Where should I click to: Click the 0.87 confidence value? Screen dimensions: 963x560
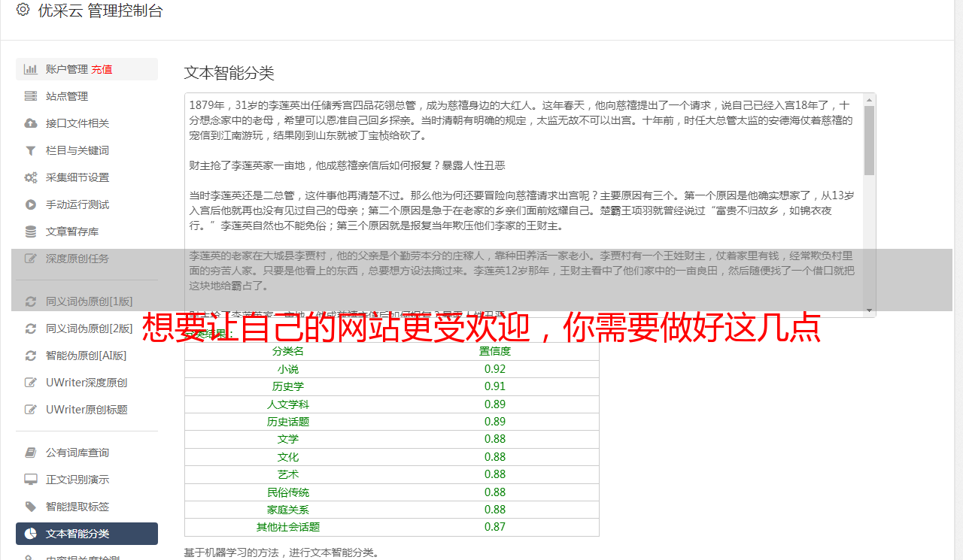tap(495, 527)
